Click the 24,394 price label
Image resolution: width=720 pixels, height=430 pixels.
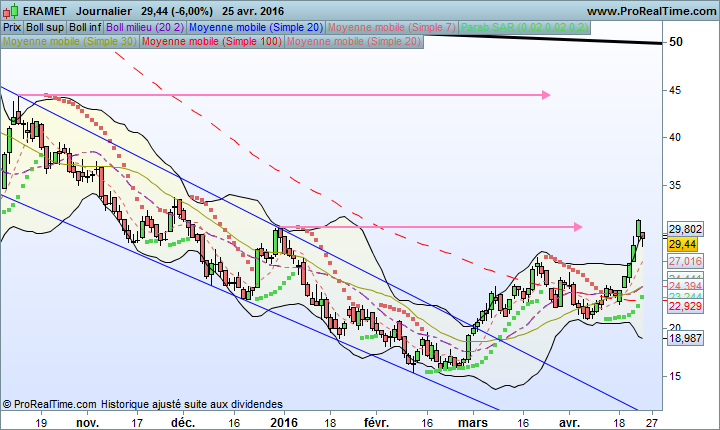point(685,286)
